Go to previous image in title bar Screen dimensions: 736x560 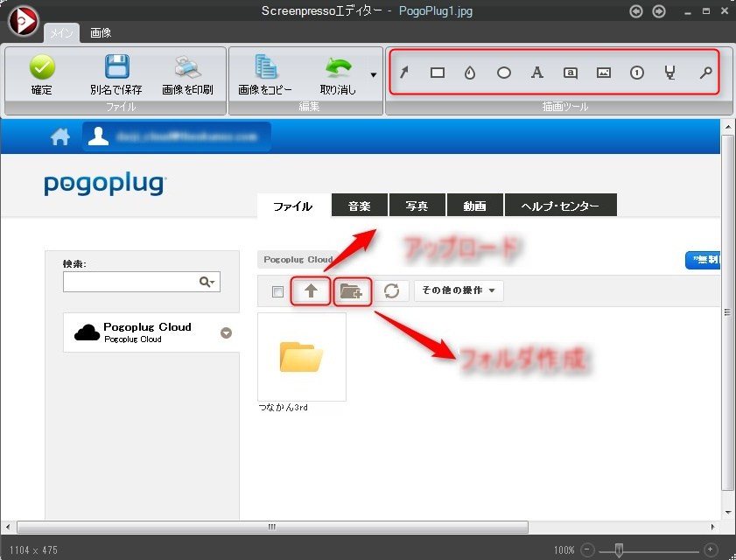click(x=636, y=10)
